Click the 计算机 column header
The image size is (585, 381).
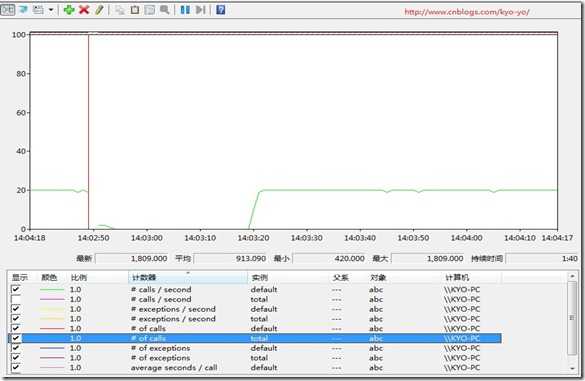click(x=457, y=277)
